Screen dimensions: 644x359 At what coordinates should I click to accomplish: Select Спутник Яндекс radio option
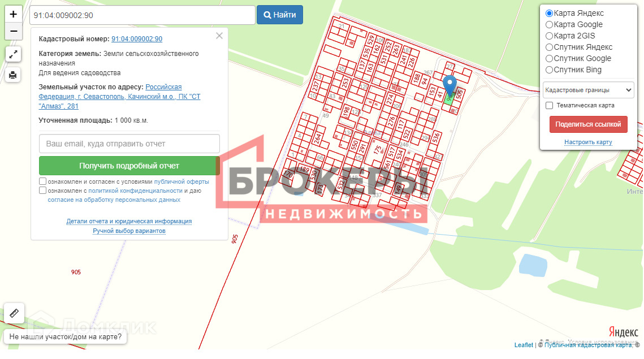549,47
